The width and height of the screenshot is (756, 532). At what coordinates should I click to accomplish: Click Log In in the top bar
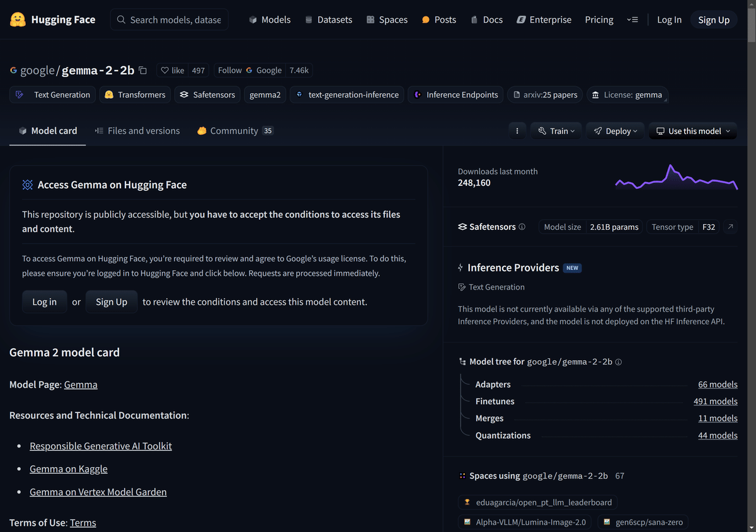[669, 20]
